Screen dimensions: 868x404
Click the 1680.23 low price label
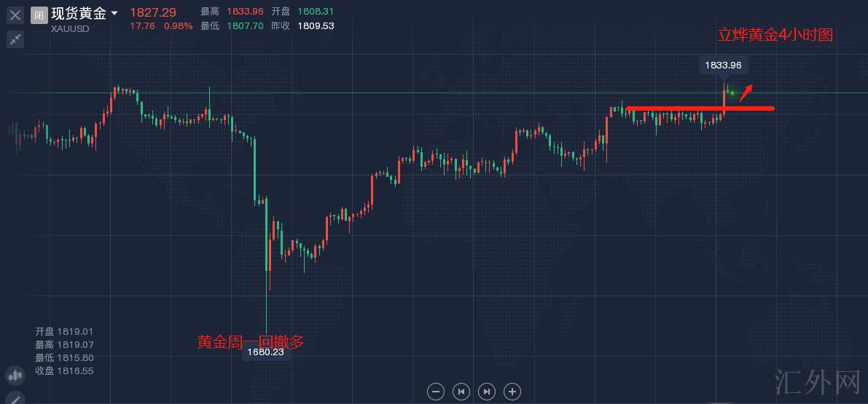point(265,352)
